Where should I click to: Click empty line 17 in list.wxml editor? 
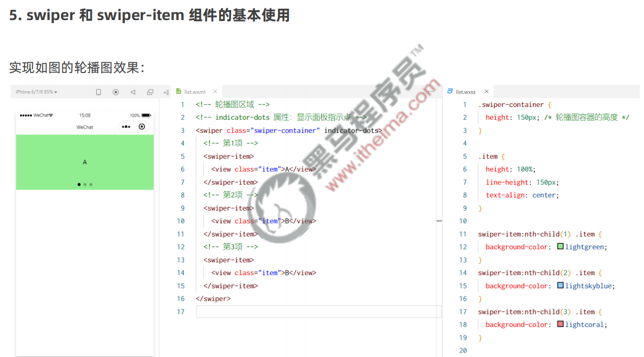[x=309, y=312]
